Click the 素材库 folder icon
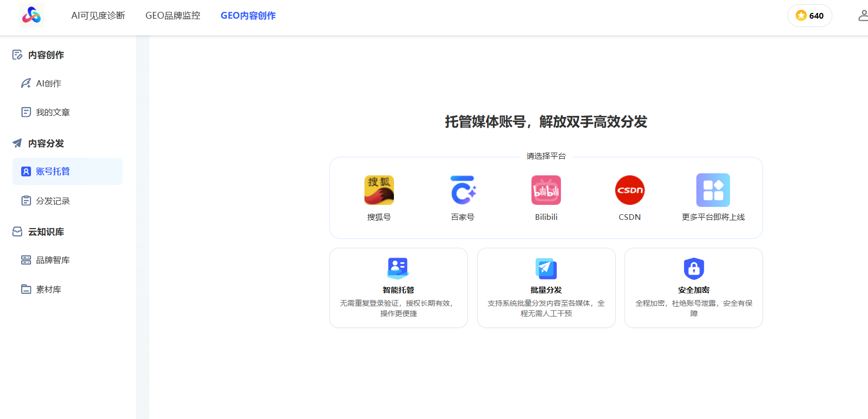Viewport: 868px width, 419px height. tap(26, 289)
